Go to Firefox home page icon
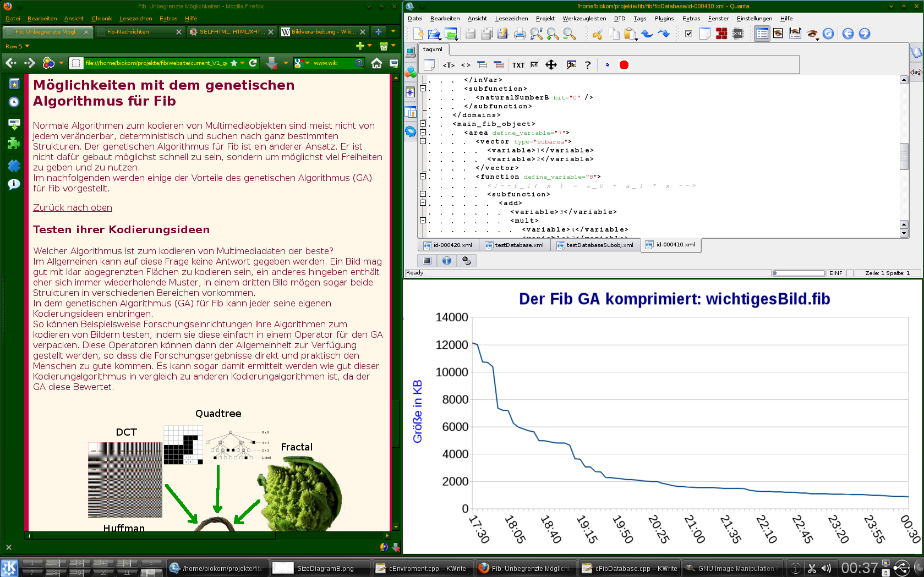This screenshot has width=924, height=577. (x=376, y=63)
